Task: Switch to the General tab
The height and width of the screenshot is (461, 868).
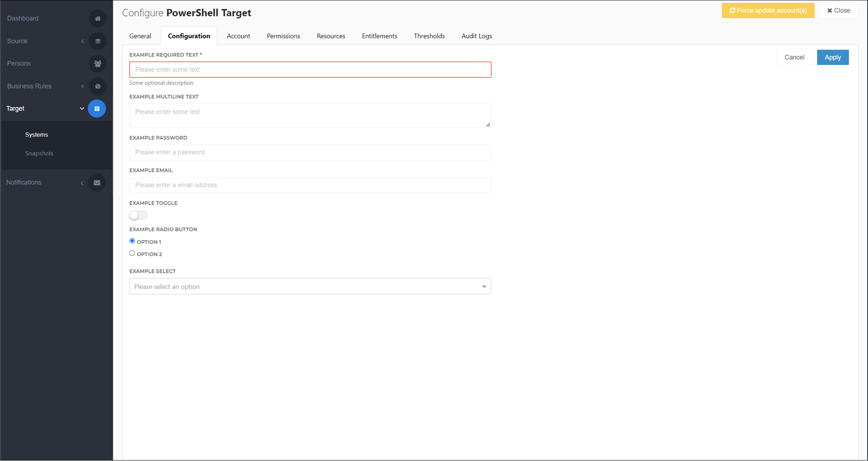Action: (140, 36)
